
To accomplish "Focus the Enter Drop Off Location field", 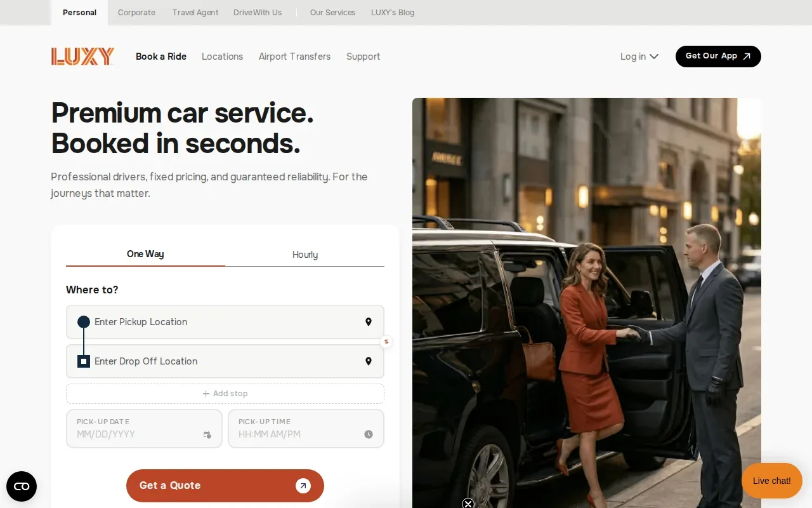I will point(225,361).
